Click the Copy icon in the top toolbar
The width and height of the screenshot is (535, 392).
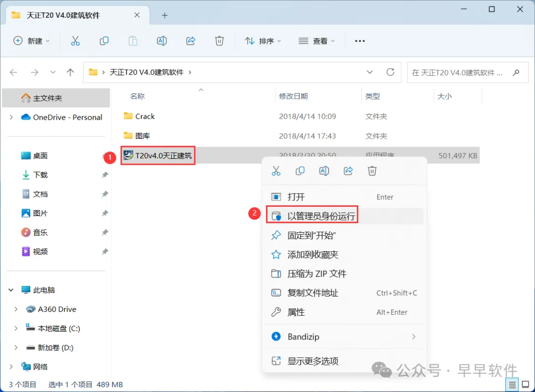(x=104, y=41)
